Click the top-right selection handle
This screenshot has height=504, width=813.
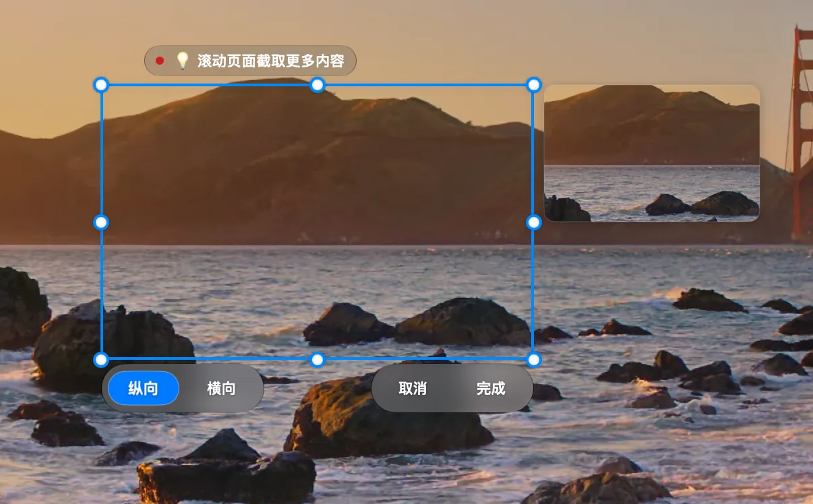(x=534, y=84)
